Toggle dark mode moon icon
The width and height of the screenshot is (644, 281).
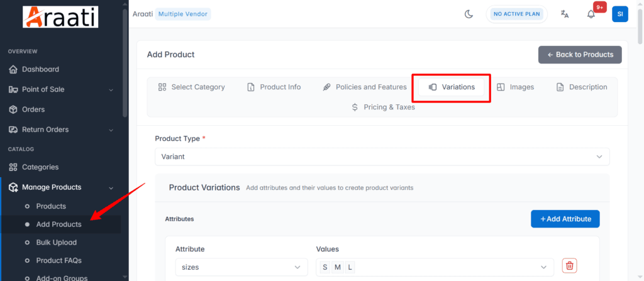pos(469,14)
